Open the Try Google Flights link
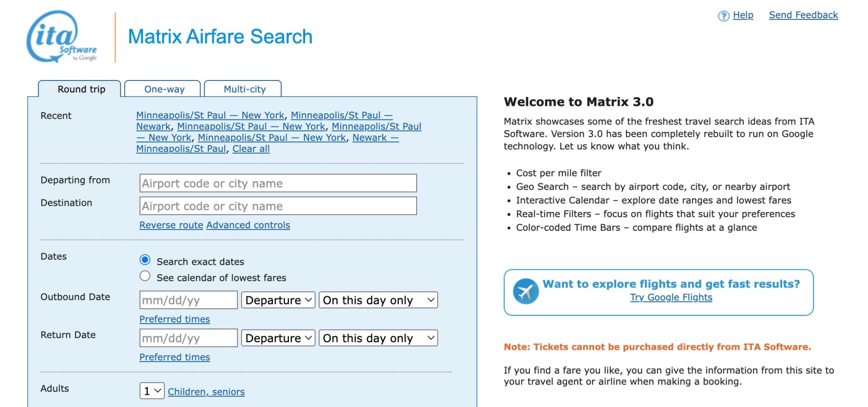This screenshot has width=868, height=407. click(x=671, y=298)
